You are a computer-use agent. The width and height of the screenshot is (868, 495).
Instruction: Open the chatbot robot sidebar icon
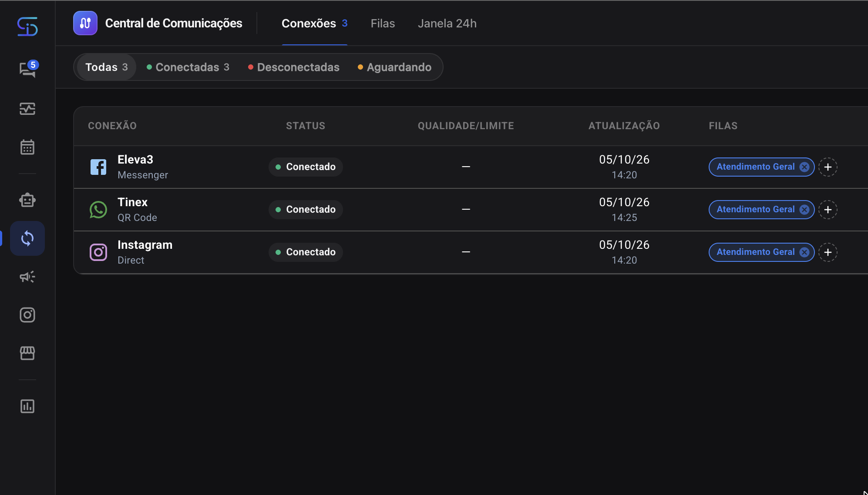coord(27,200)
